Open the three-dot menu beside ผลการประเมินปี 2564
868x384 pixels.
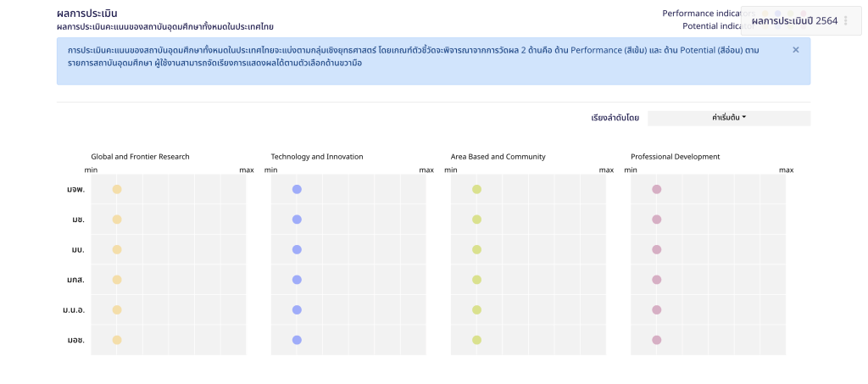tap(845, 21)
